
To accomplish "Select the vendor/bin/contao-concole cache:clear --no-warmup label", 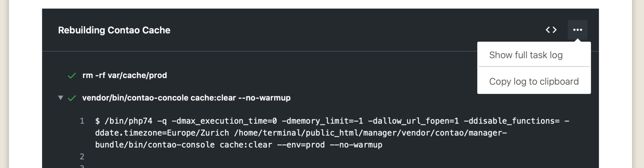I will [x=186, y=98].
